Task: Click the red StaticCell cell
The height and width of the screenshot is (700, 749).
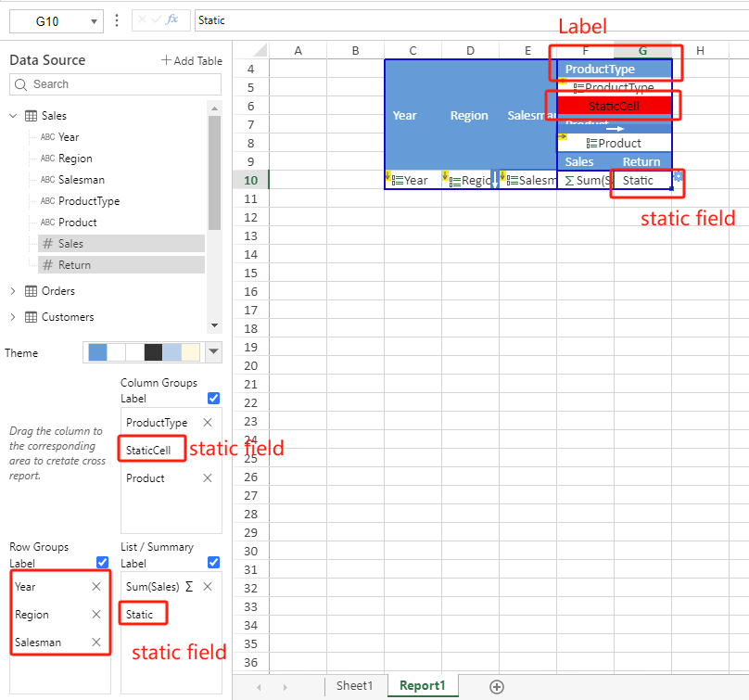Action: 615,106
